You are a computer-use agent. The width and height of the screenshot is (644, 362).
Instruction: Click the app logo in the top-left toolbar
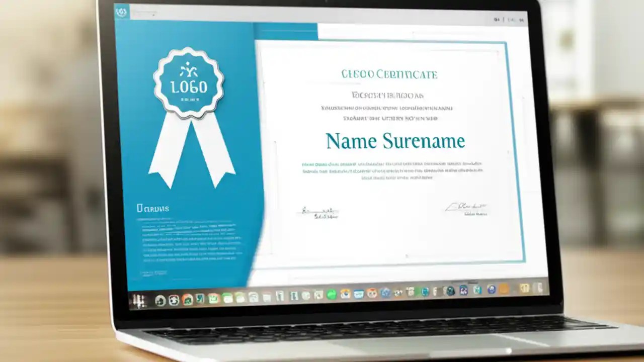[x=121, y=11]
